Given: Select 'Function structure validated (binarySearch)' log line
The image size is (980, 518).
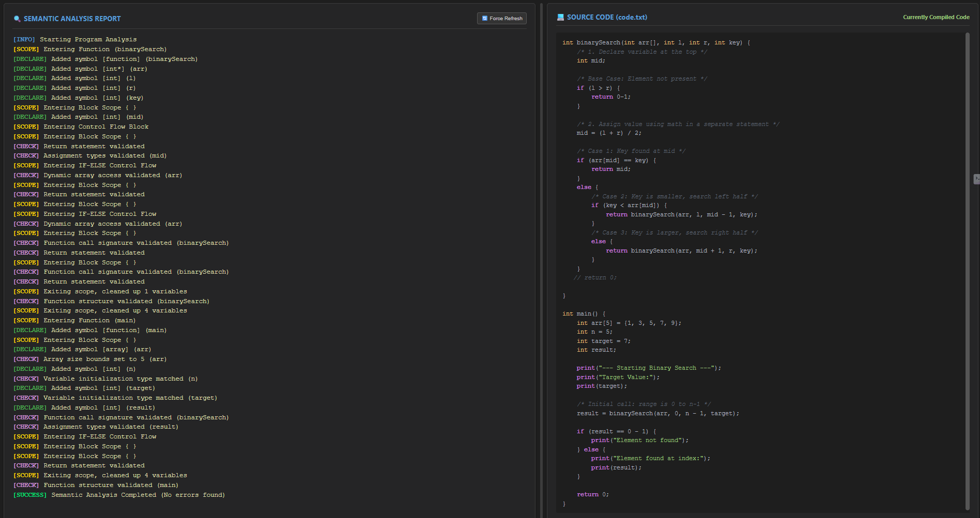Looking at the screenshot, I should coord(111,301).
